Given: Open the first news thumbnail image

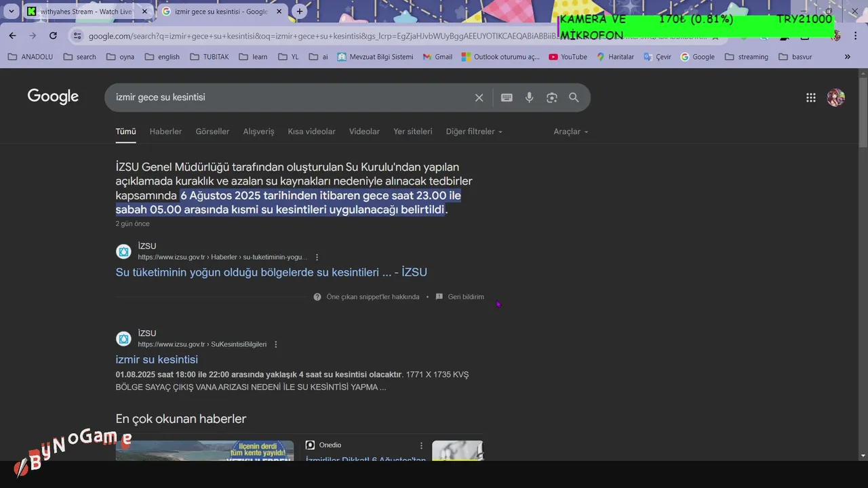Looking at the screenshot, I should pyautogui.click(x=205, y=451).
